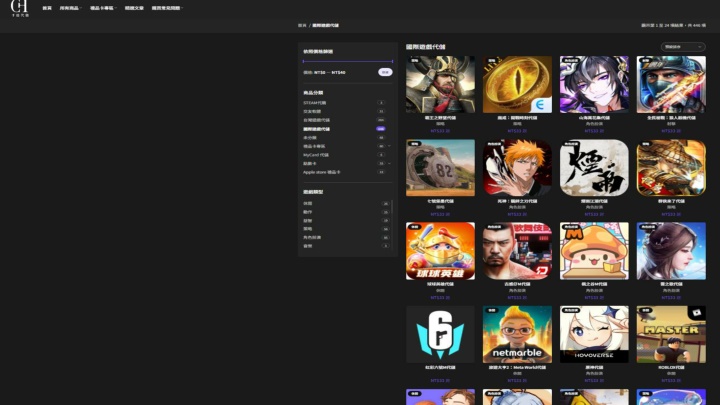Open the gold-bordered armored warrior thumbnail

point(671,168)
